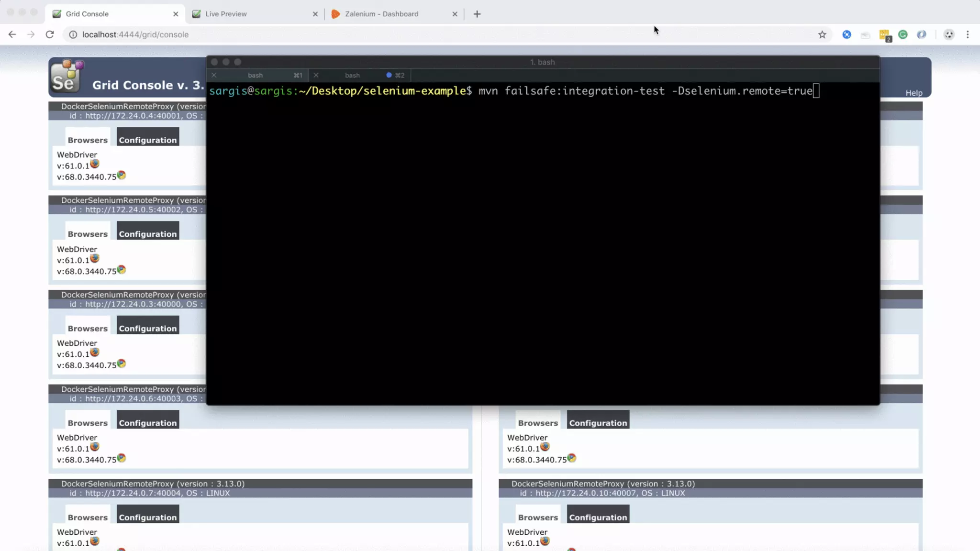Bookmark page with the star icon

click(x=822, y=34)
